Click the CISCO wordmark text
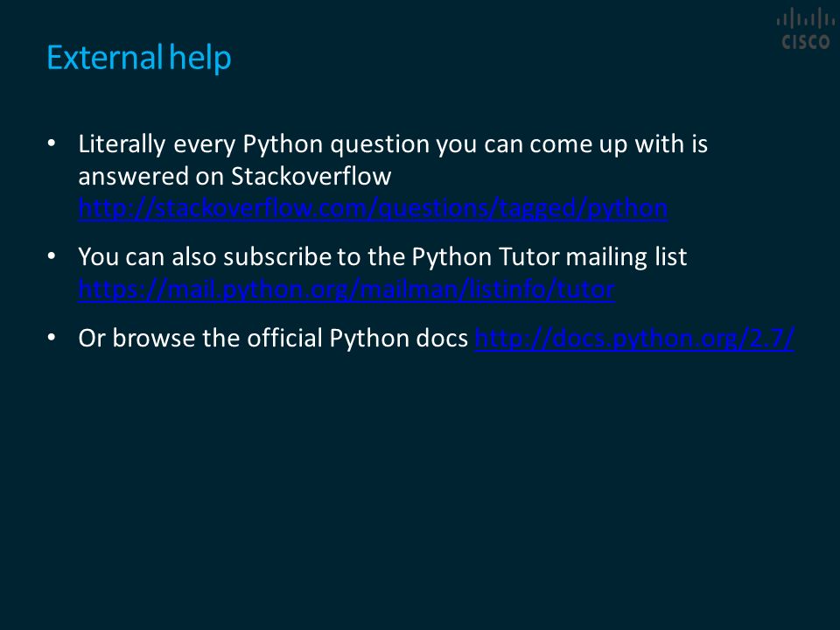 [805, 42]
